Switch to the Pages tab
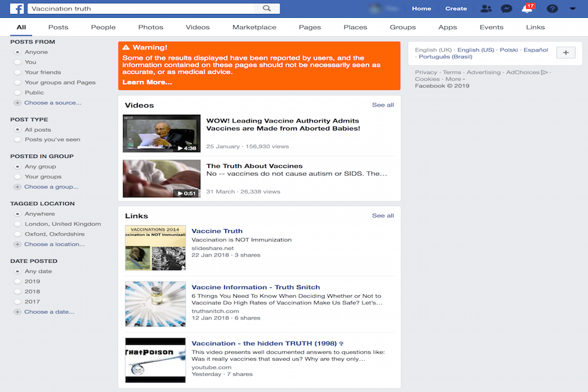This screenshot has width=588, height=392. 310,27
